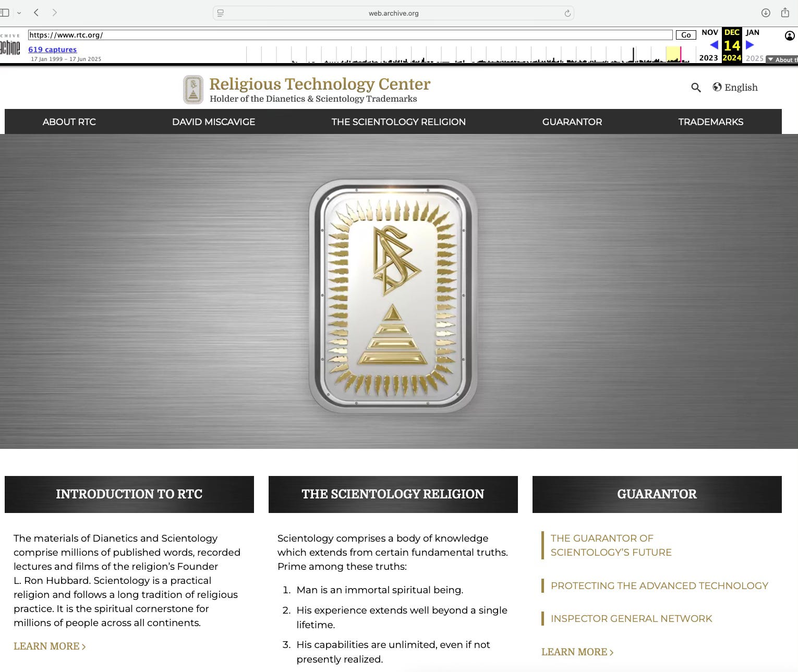
Task: Open the TRADEMARKS menu
Action: [x=711, y=122]
